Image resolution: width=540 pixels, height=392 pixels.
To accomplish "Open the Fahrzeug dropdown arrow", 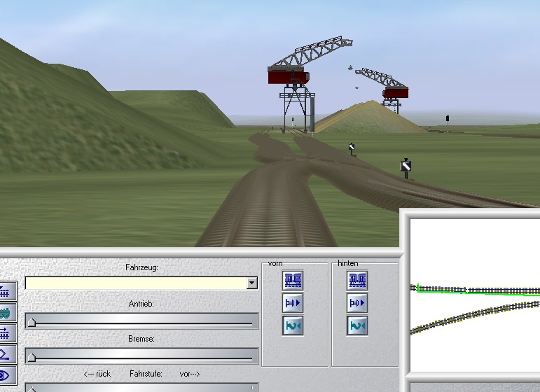I will pos(251,283).
